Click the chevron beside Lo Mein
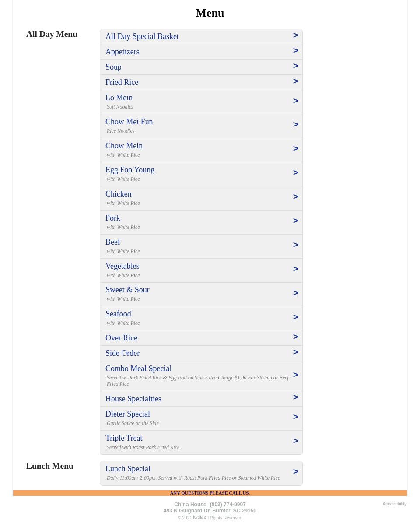The height and width of the screenshot is (530, 420). (295, 101)
